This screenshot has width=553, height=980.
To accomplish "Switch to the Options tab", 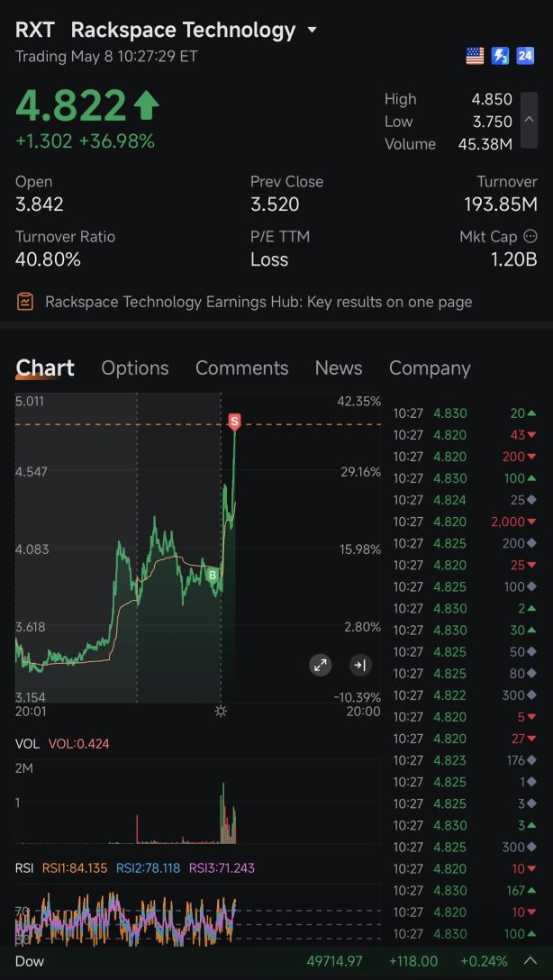I will tap(135, 368).
